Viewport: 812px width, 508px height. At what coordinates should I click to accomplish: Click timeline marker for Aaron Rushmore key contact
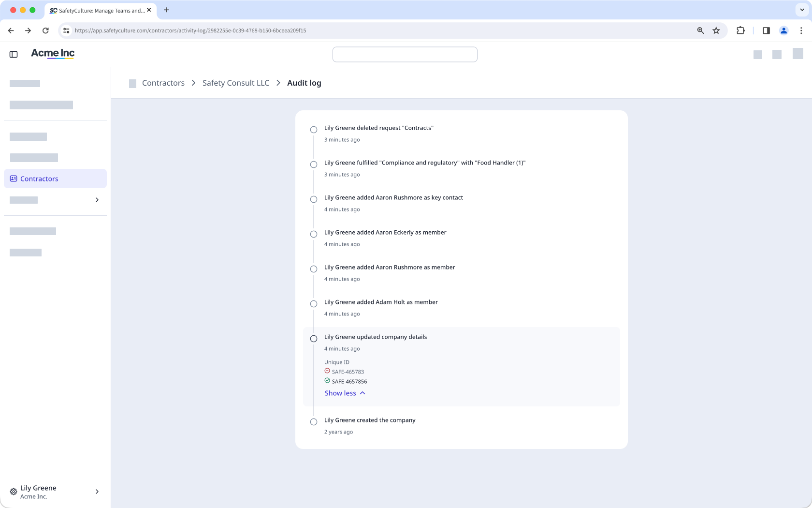314,199
